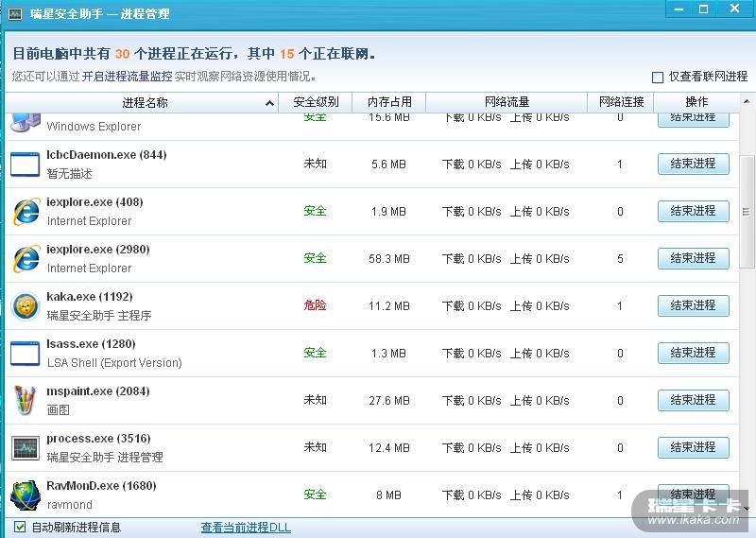Select kaka.exe (1192) process name

tap(90, 296)
